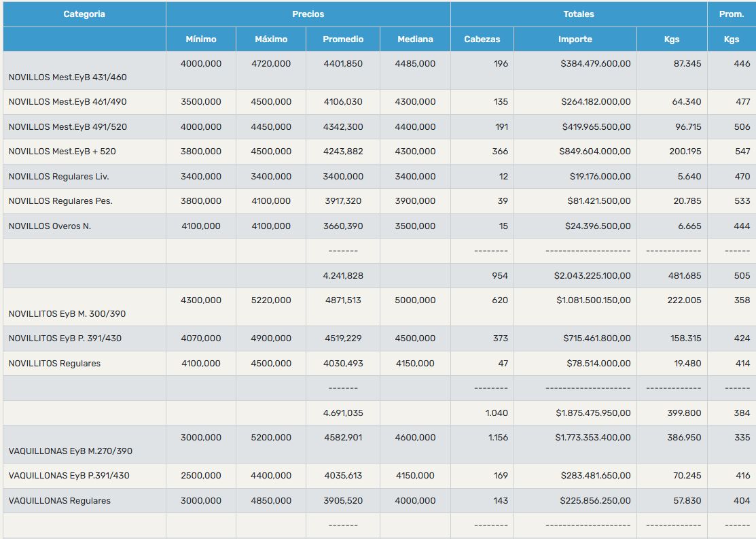
Task: Click the Mínimo column header
Action: click(x=201, y=39)
